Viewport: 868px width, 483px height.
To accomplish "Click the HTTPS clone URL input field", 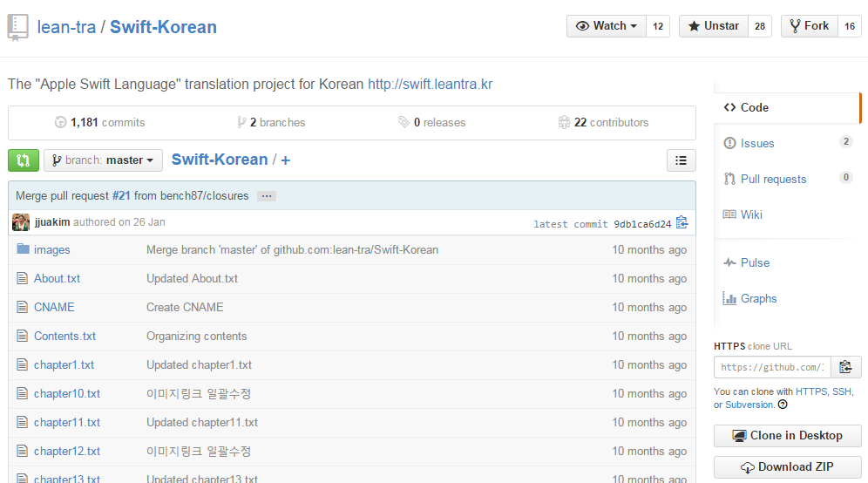I will [x=772, y=367].
